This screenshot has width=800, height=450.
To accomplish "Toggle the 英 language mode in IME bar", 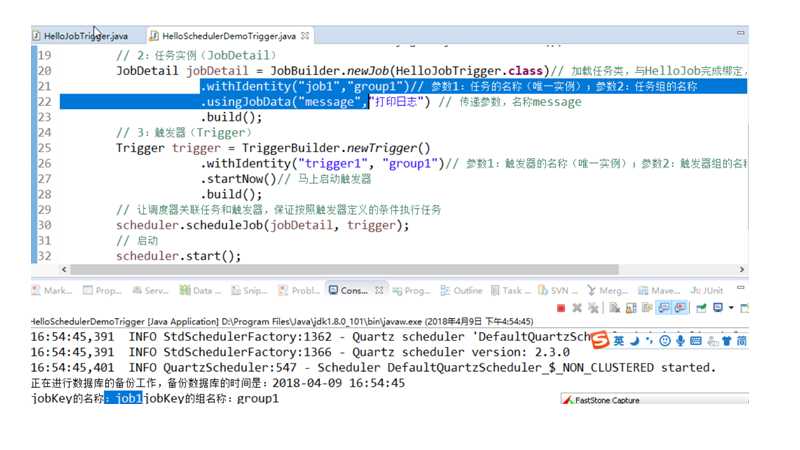I will tap(619, 341).
